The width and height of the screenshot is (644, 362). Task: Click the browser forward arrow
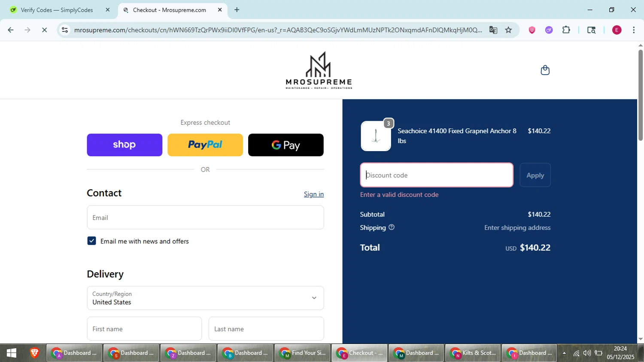click(27, 30)
